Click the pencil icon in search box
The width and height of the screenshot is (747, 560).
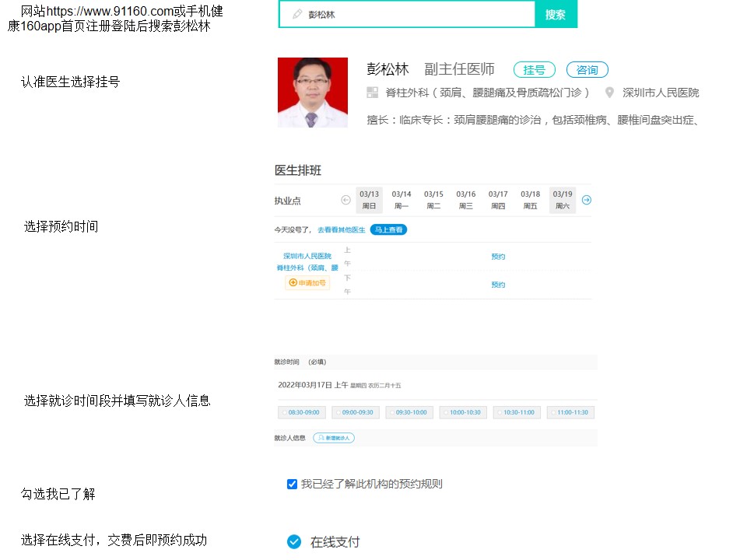tap(296, 14)
